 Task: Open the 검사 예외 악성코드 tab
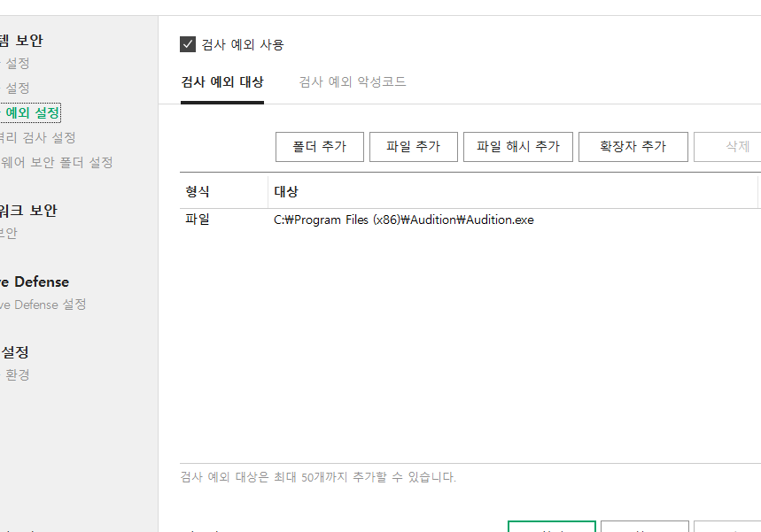(x=353, y=82)
